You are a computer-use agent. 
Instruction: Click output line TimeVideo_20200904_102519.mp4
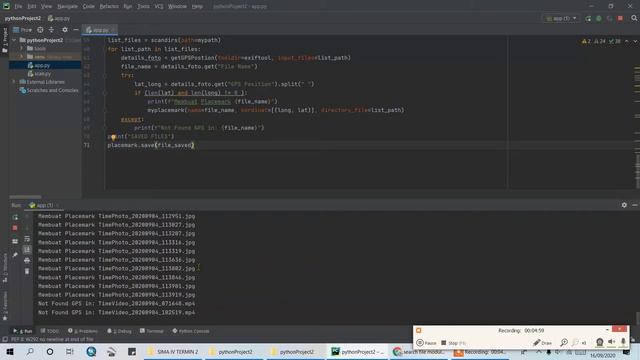point(117,312)
